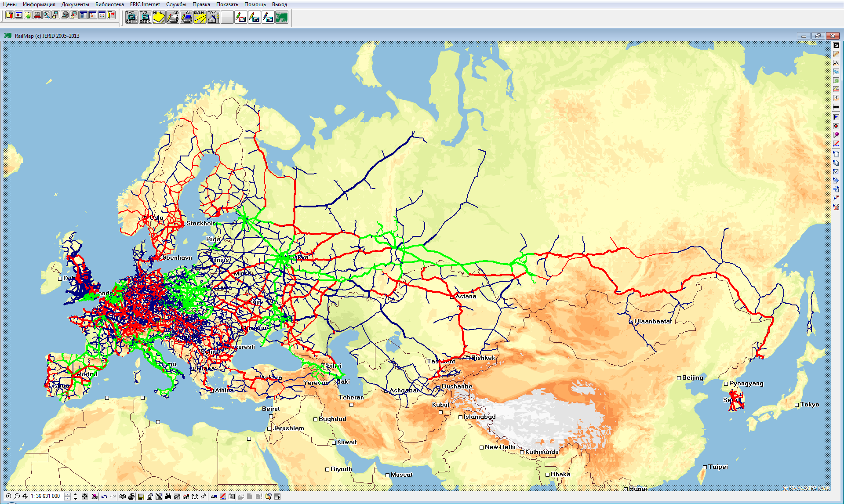Expand the Документы dropdown menu
This screenshot has width=844, height=504.
pos(72,5)
